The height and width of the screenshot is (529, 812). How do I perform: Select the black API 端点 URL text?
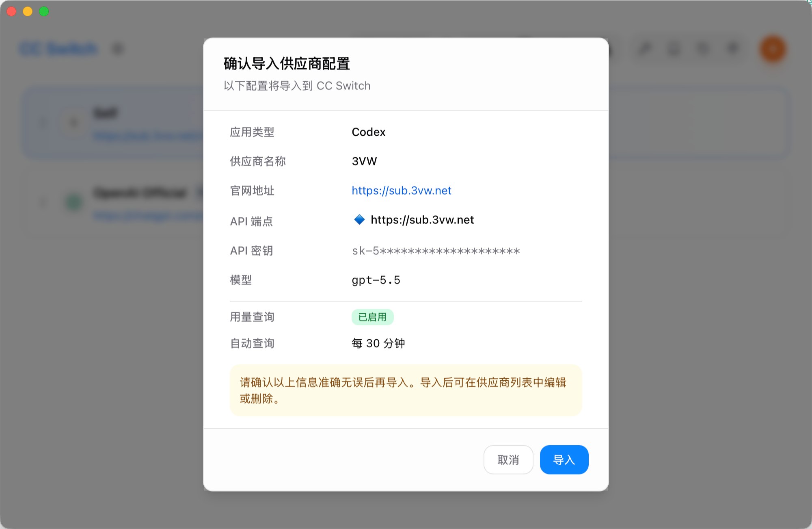coord(422,220)
